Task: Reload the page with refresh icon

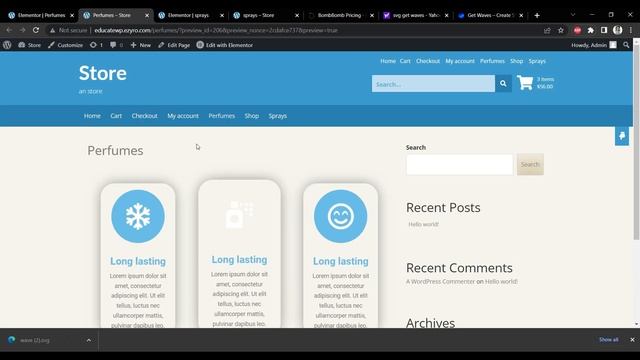Action: pyautogui.click(x=36, y=30)
